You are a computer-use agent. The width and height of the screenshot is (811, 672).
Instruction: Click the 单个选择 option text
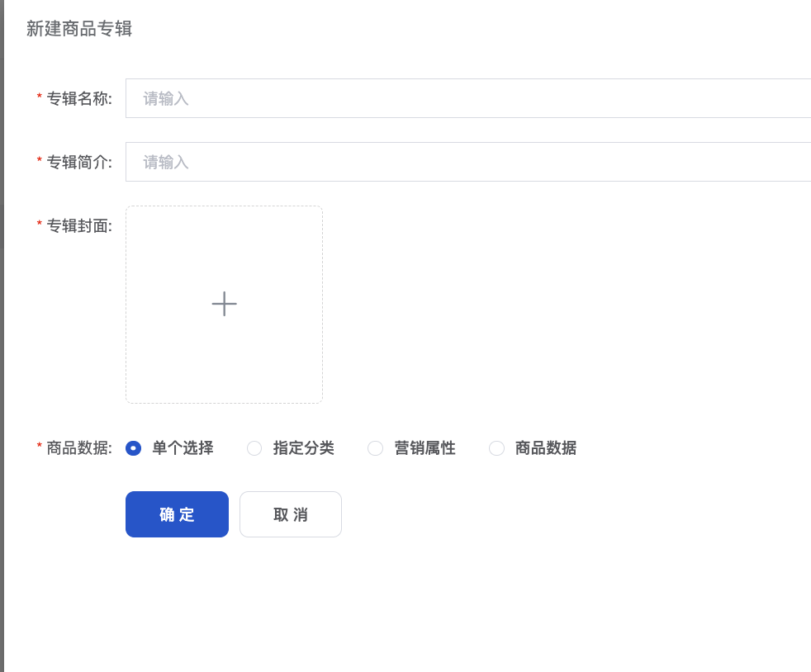point(183,448)
